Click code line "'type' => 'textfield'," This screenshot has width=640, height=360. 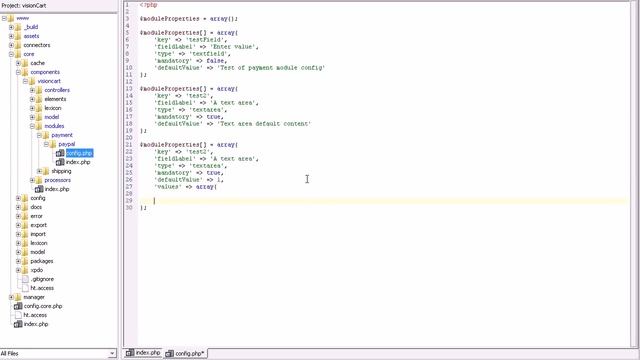(192, 53)
